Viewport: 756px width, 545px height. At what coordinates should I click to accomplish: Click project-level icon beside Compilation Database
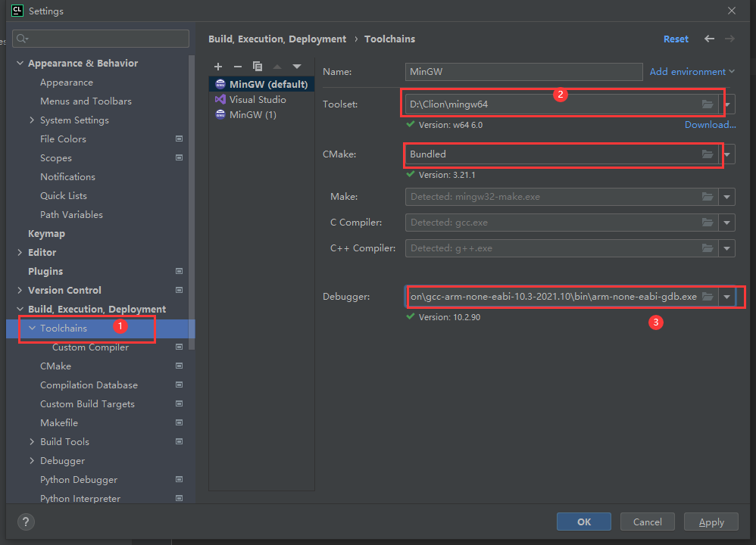[x=179, y=385]
